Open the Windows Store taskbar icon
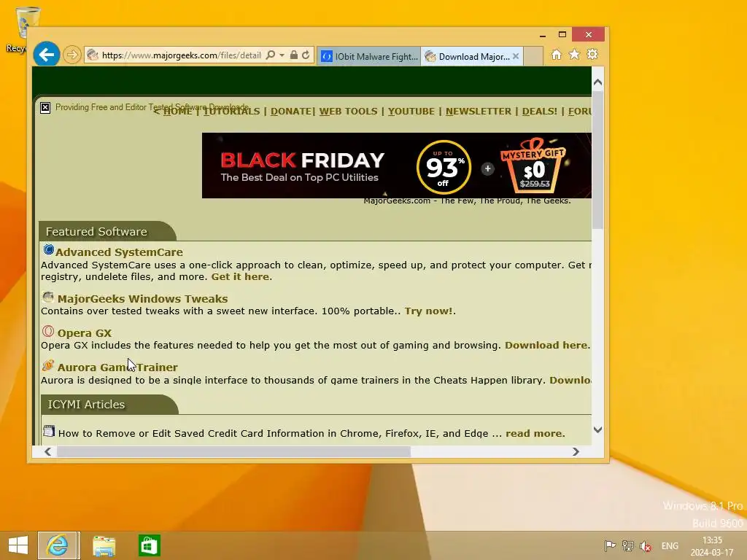 pyautogui.click(x=149, y=545)
